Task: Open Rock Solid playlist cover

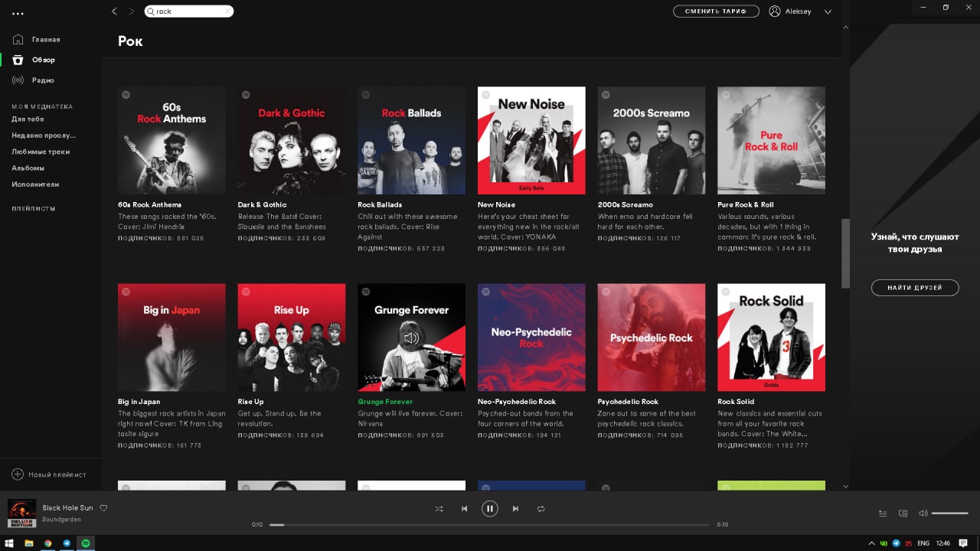Action: [x=771, y=337]
